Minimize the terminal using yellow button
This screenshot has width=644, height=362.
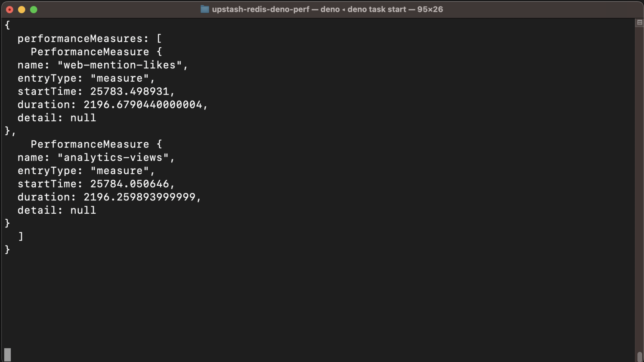[22, 9]
